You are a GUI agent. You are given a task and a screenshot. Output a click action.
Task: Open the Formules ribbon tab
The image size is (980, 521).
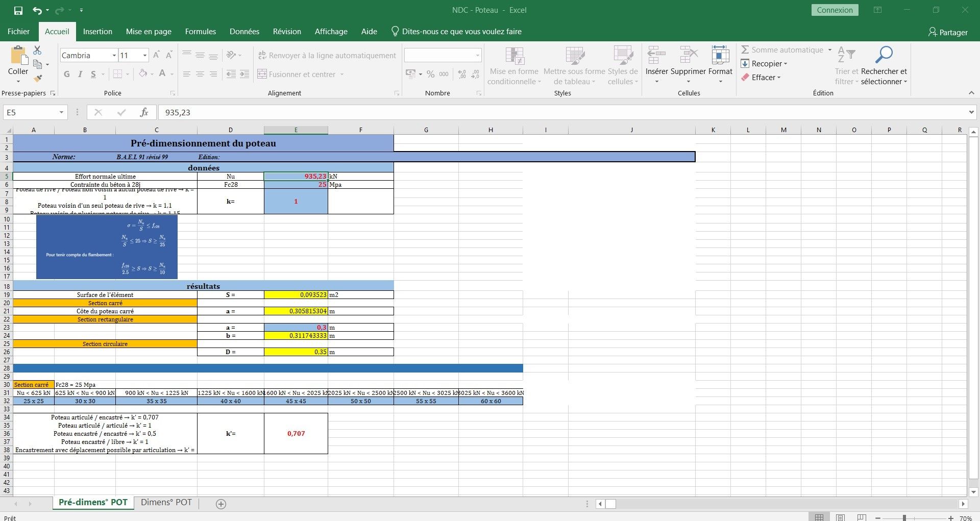(200, 32)
